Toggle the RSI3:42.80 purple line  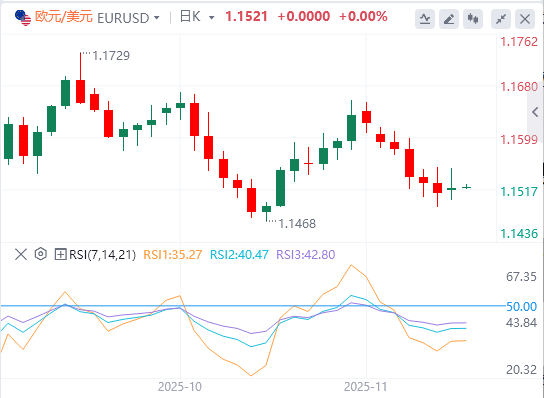point(306,254)
